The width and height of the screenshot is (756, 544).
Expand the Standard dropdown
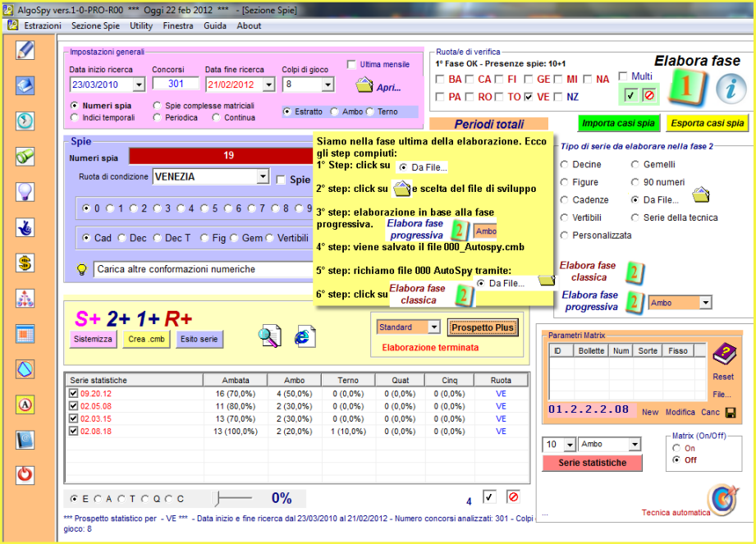(x=434, y=327)
